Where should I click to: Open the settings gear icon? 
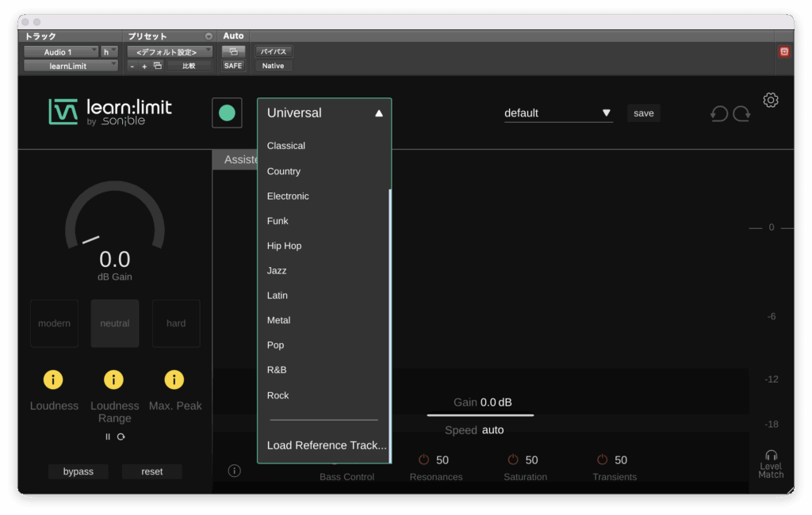[x=771, y=100]
